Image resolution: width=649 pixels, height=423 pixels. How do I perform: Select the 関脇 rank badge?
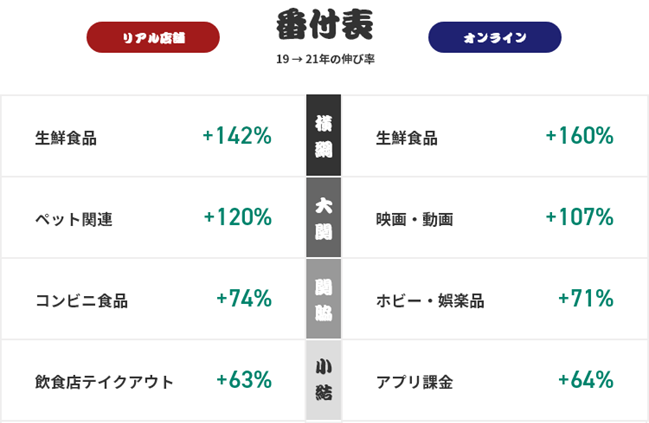[x=324, y=299]
